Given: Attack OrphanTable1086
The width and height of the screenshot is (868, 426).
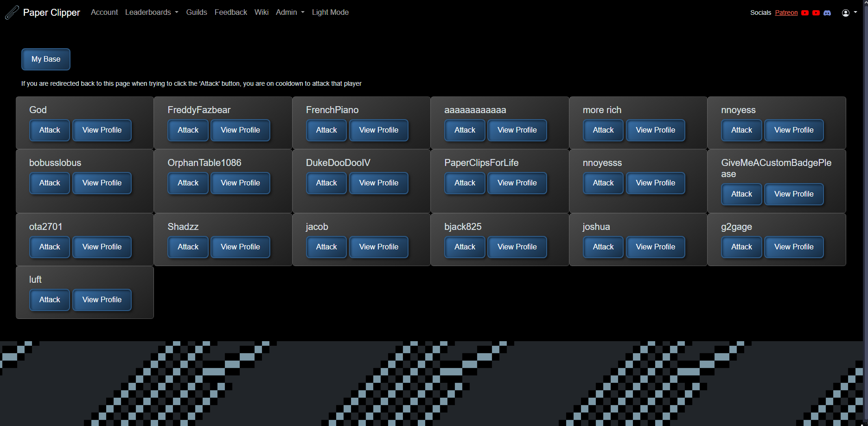Looking at the screenshot, I should point(188,183).
